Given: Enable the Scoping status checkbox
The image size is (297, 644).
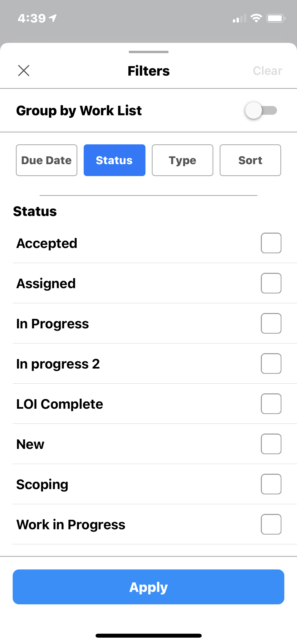Looking at the screenshot, I should 271,484.
